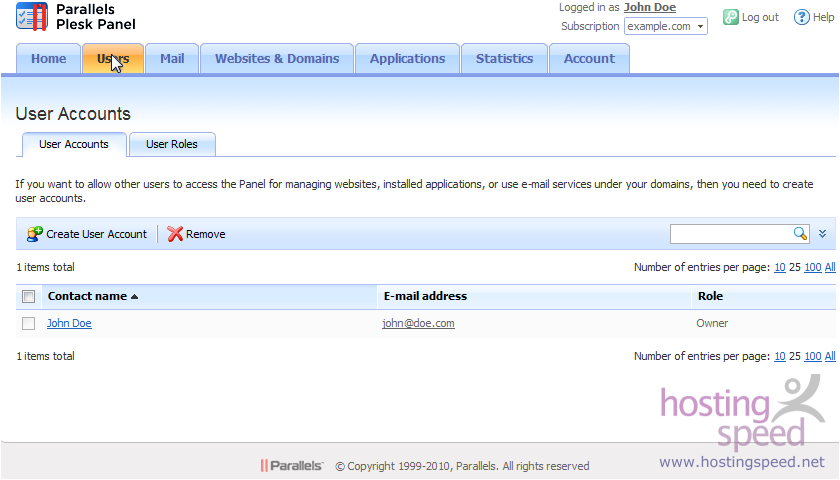This screenshot has width=840, height=480.
Task: Sort by Contact name ascending arrow
Action: tap(134, 297)
